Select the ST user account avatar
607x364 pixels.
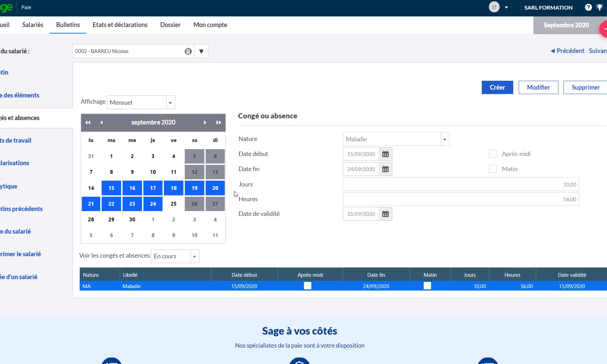[494, 7]
